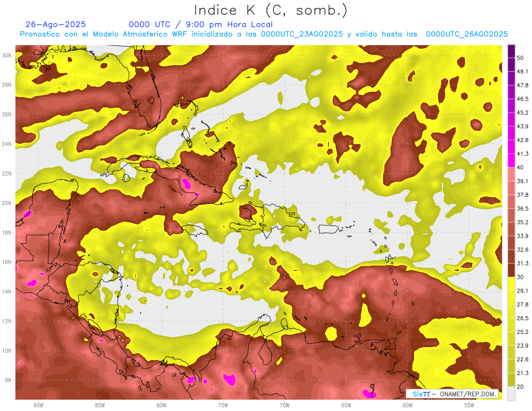The image size is (532, 411).
Task: Click the colorbar value '32.6'
Action: [523, 250]
